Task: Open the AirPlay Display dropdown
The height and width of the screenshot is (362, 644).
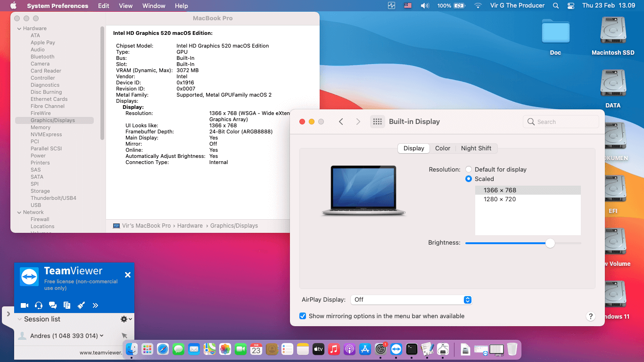Action: [x=411, y=300]
